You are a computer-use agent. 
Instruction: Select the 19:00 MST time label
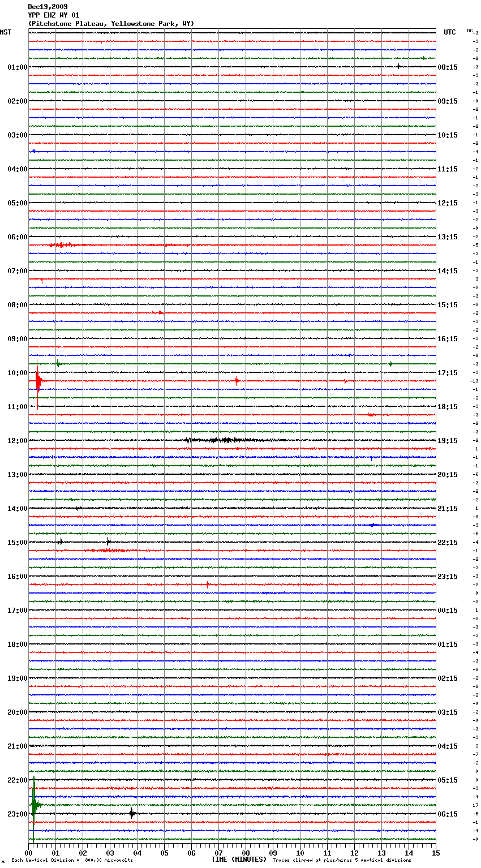coord(18,678)
